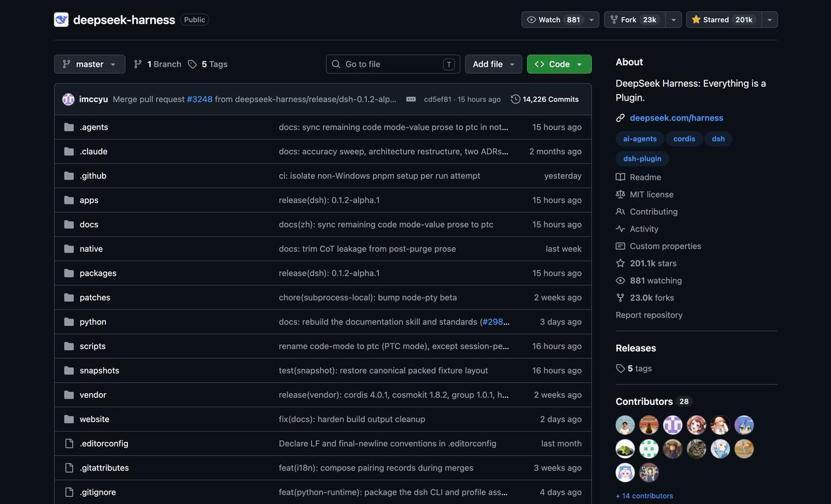This screenshot has height=504, width=831.
Task: Expand the star lists dropdown arrow
Action: pos(769,19)
